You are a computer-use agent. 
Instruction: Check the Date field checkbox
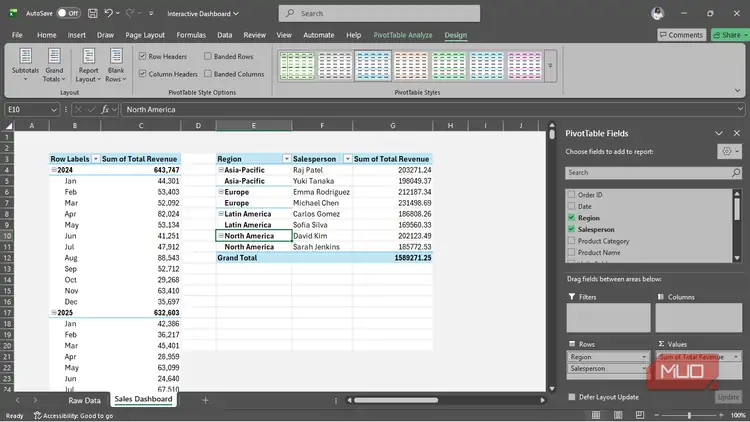tap(571, 206)
